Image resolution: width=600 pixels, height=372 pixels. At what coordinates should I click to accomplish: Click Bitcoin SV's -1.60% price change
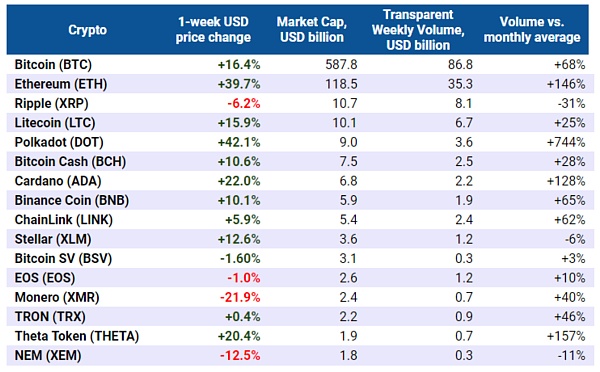tap(240, 258)
